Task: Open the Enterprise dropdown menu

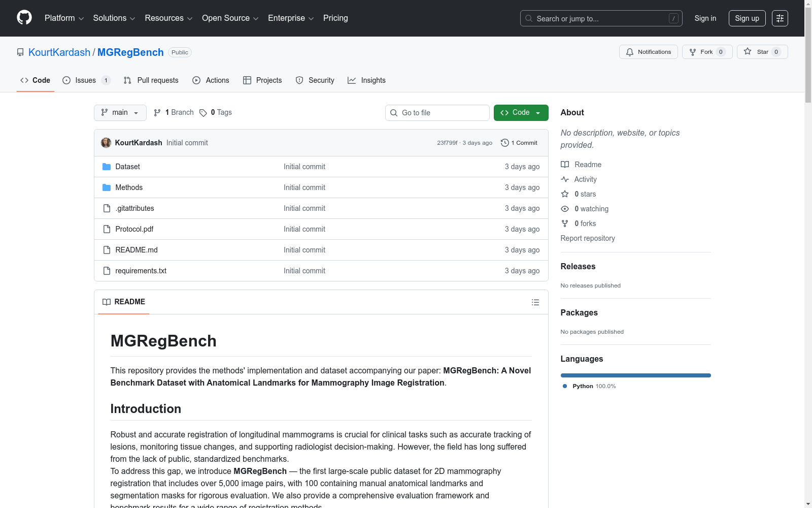Action: (x=291, y=18)
